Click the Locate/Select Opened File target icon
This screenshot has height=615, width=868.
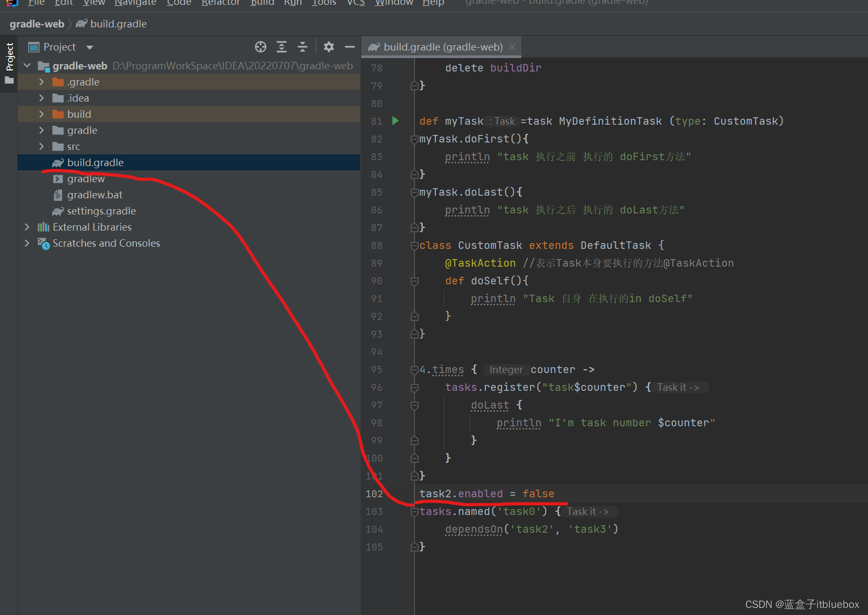pos(261,47)
